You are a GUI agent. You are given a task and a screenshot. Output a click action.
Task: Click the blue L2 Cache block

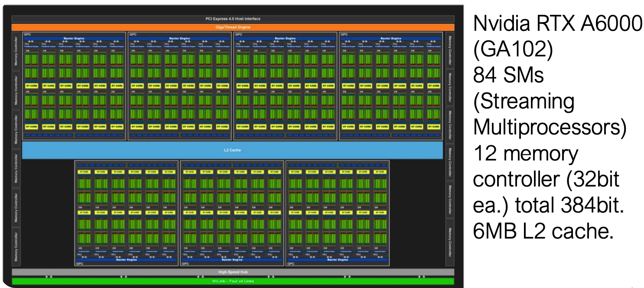tap(232, 150)
